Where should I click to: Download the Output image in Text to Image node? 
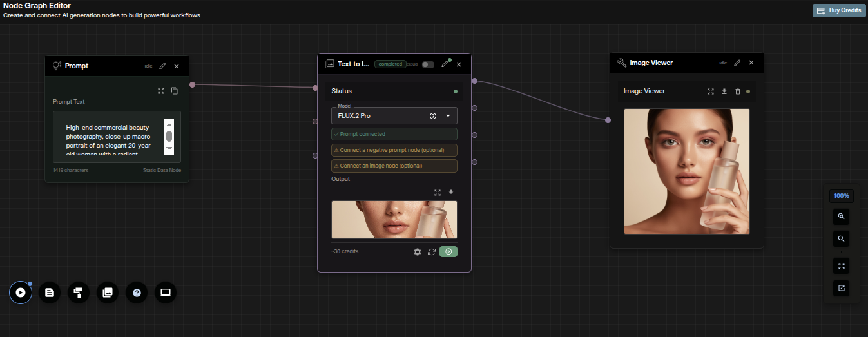(451, 192)
